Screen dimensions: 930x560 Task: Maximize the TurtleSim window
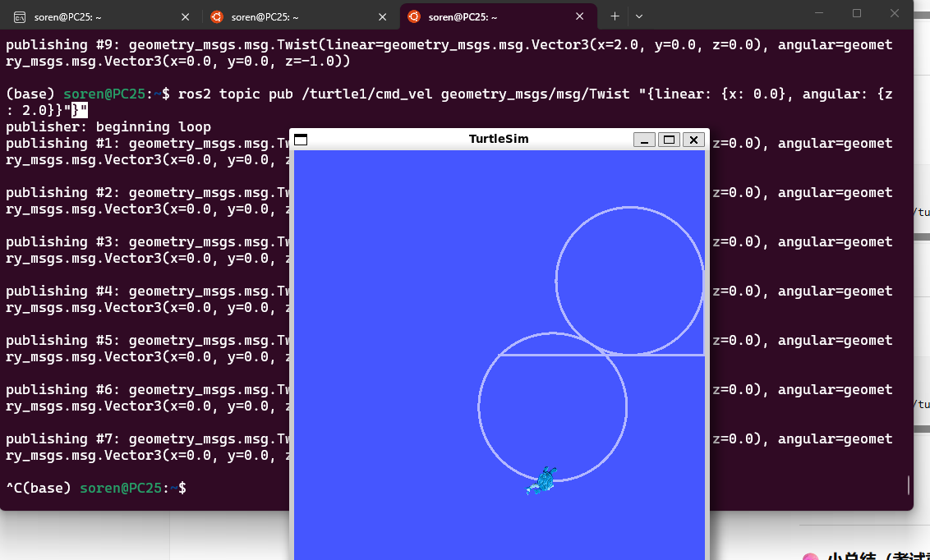coord(669,140)
